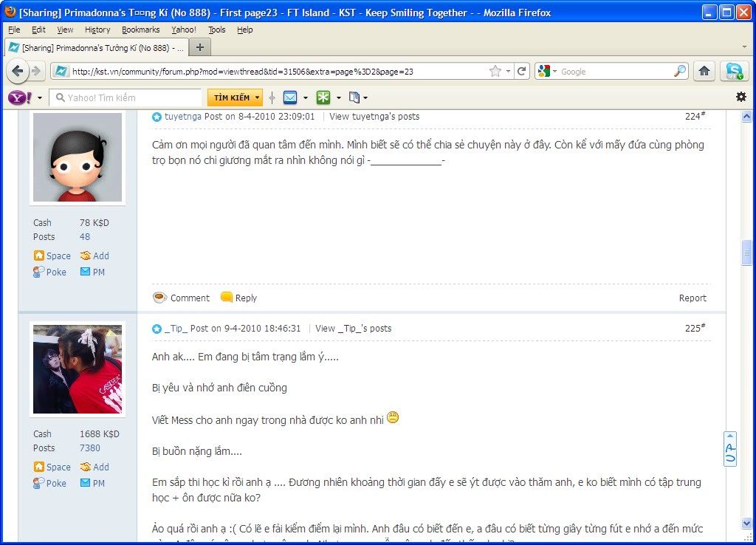
Task: Click the search magnifier in Google box
Action: 680,72
